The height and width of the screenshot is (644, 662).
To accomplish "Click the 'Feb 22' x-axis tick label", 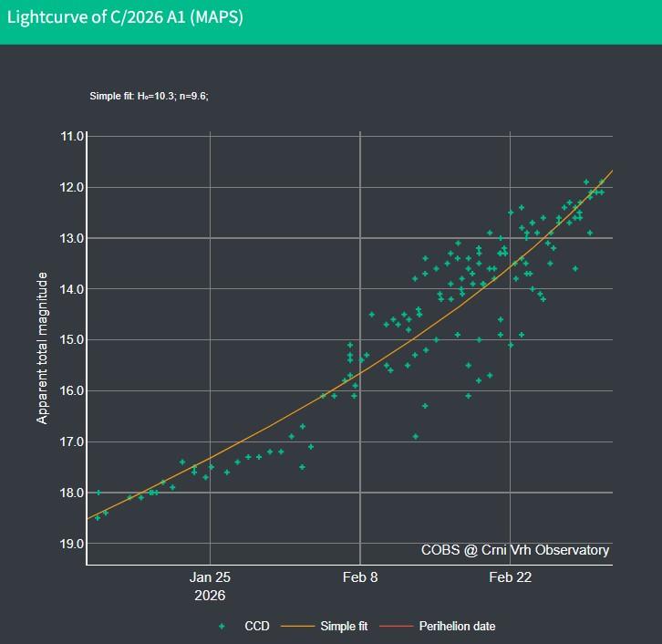I will click(510, 577).
